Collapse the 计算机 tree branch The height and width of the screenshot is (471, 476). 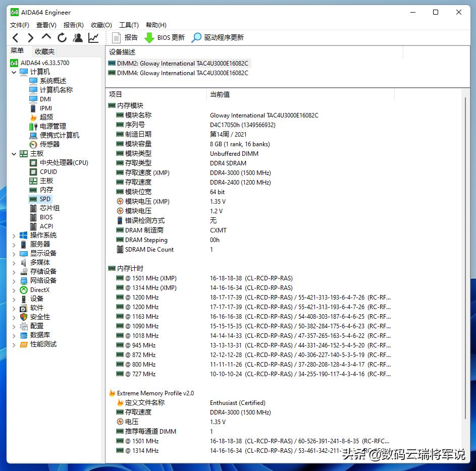click(x=14, y=71)
